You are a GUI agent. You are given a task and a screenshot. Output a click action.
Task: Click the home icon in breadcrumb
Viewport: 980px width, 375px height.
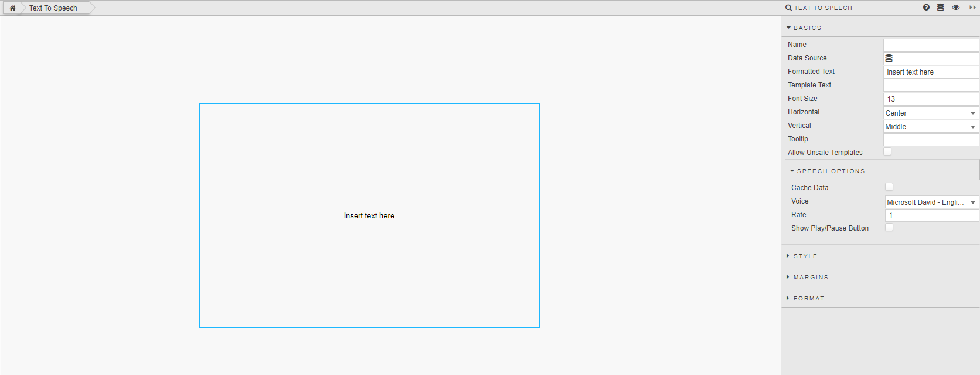pos(12,8)
